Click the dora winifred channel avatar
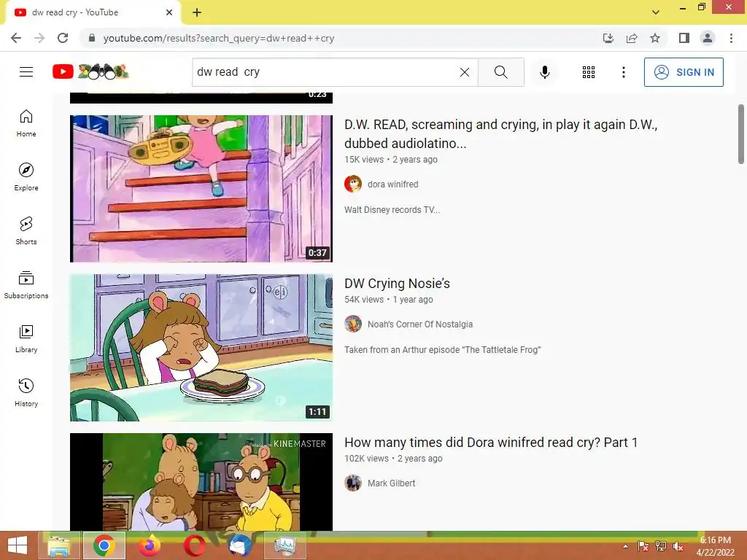 click(x=353, y=184)
